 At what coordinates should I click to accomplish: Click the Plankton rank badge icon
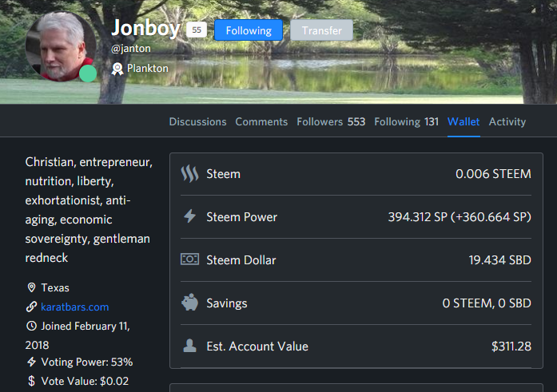pyautogui.click(x=117, y=69)
